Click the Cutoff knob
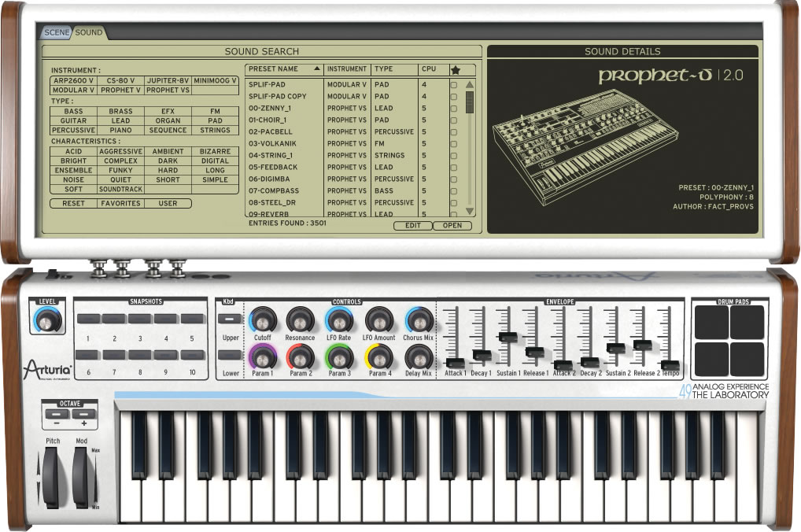Image resolution: width=801 pixels, height=532 pixels. pyautogui.click(x=263, y=320)
